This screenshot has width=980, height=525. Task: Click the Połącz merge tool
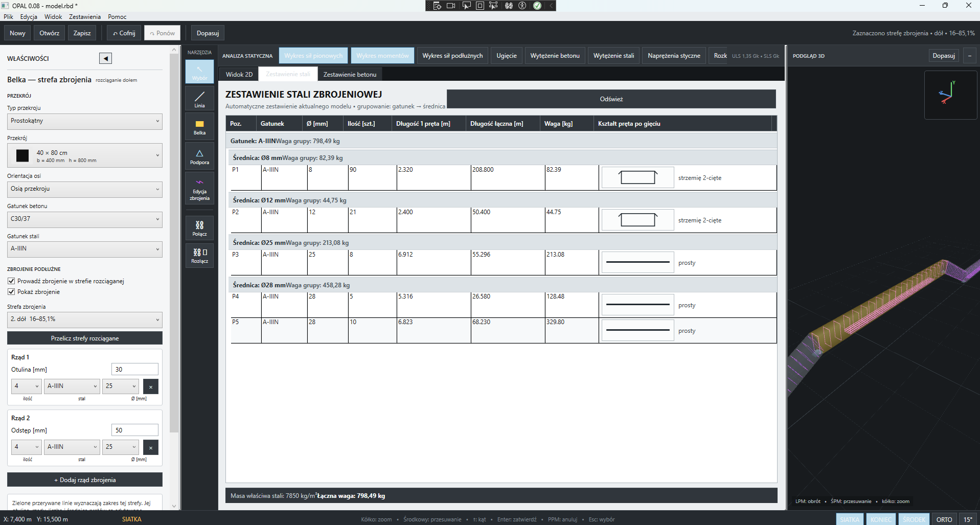tap(199, 227)
